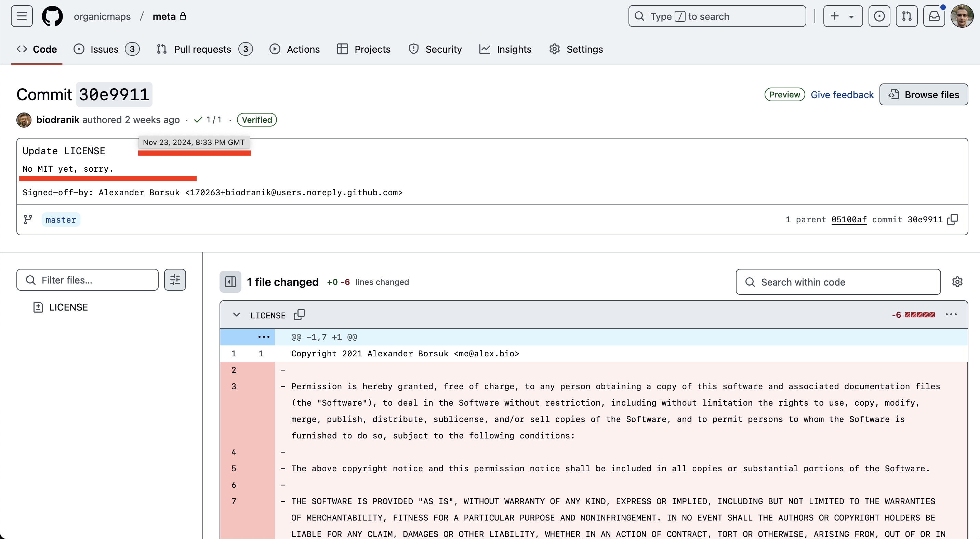Open the create new plus button
The image size is (980, 539).
pyautogui.click(x=835, y=16)
